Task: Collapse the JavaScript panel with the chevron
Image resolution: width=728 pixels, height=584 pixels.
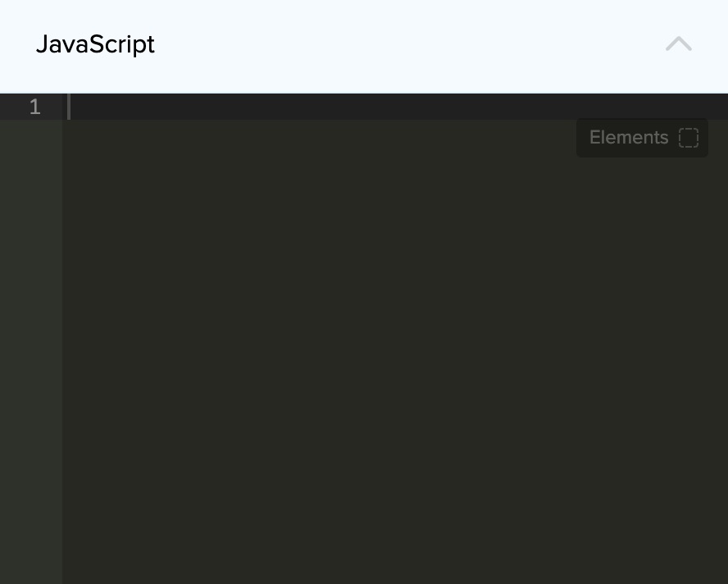Action: click(679, 44)
